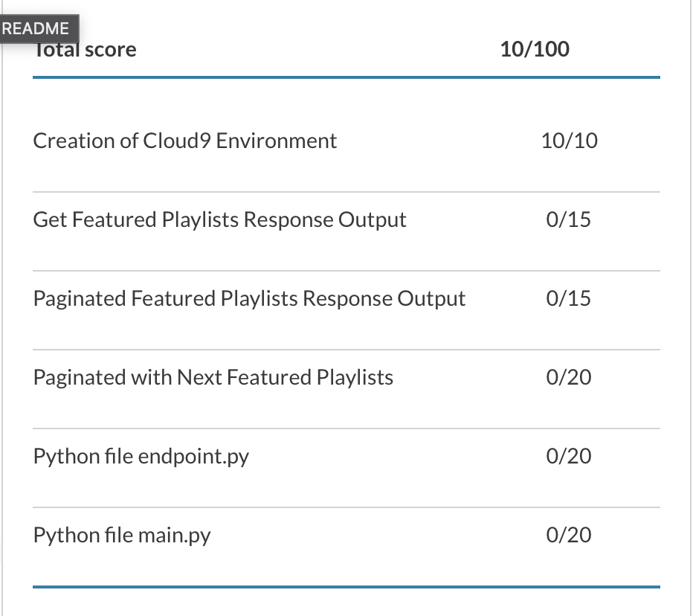Screen dimensions: 693x616
Task: Click the blue divider below main.py row
Action: pos(346,587)
